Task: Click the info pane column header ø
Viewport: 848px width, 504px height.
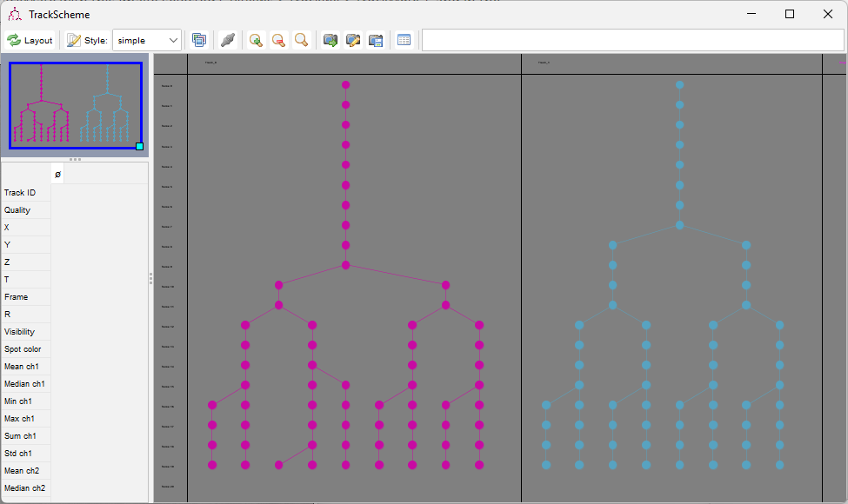Action: [58, 174]
